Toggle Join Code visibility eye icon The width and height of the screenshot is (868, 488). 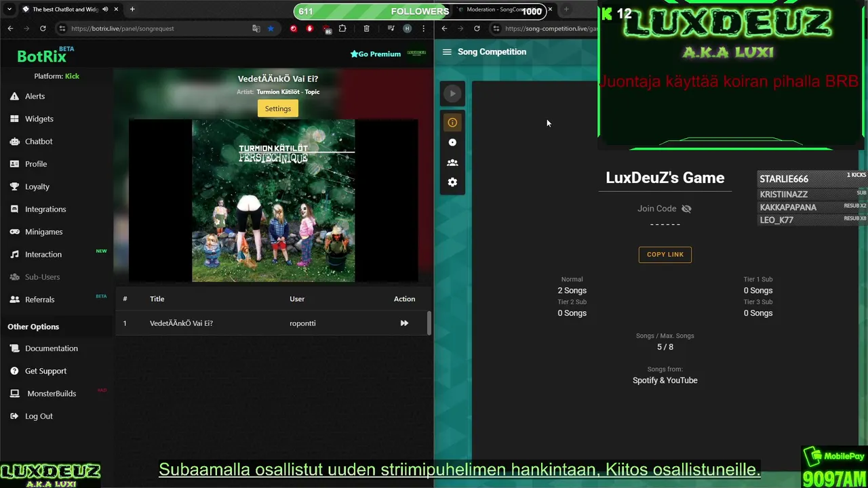(x=686, y=209)
